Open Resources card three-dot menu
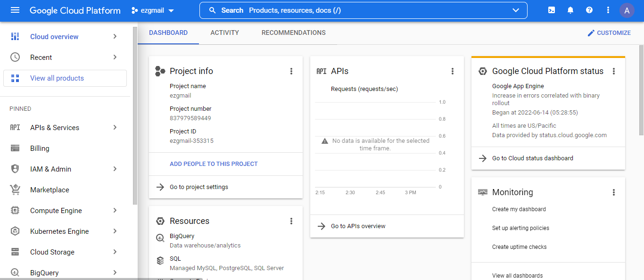The image size is (644, 280). (x=291, y=221)
